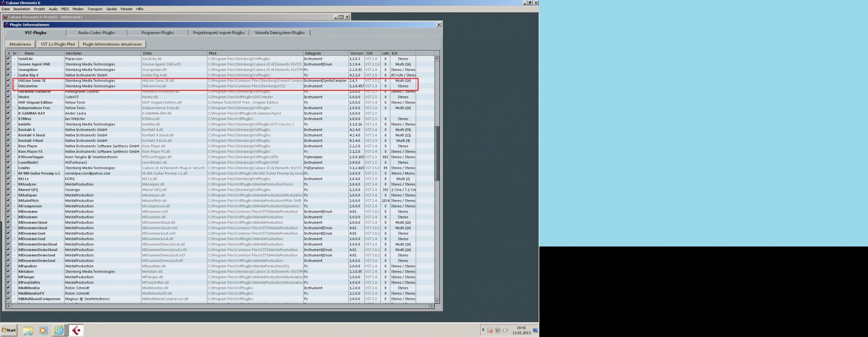
Task: Sort by the Version column header
Action: click(x=356, y=53)
